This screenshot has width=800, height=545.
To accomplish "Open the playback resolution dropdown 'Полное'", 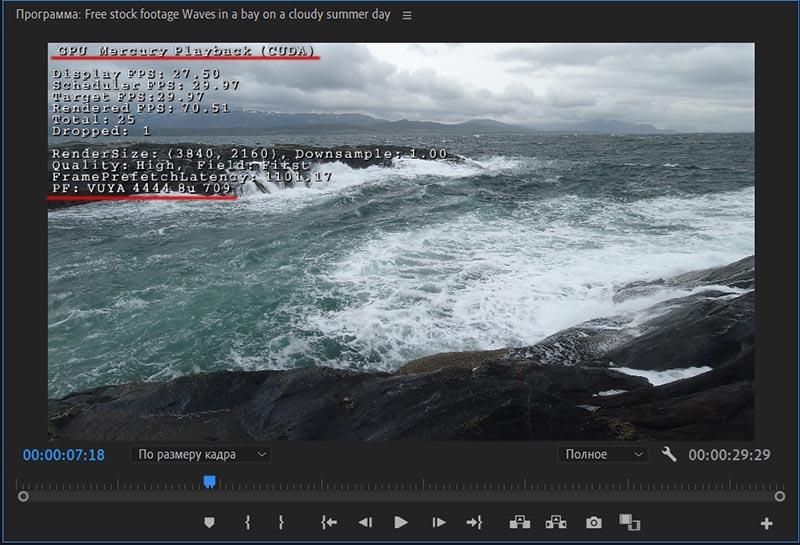I will [x=603, y=454].
